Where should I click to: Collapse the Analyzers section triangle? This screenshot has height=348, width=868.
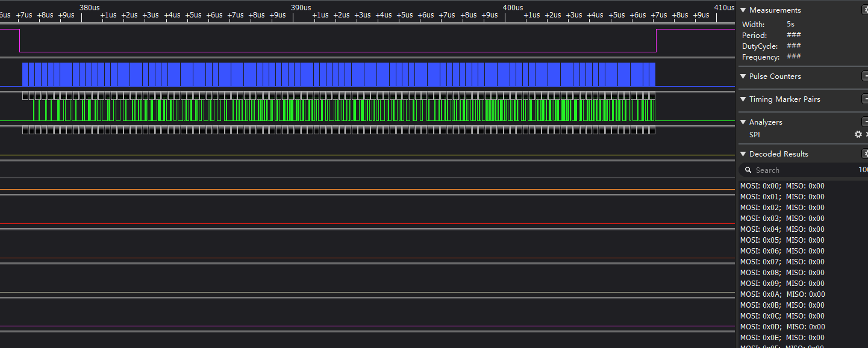[743, 122]
